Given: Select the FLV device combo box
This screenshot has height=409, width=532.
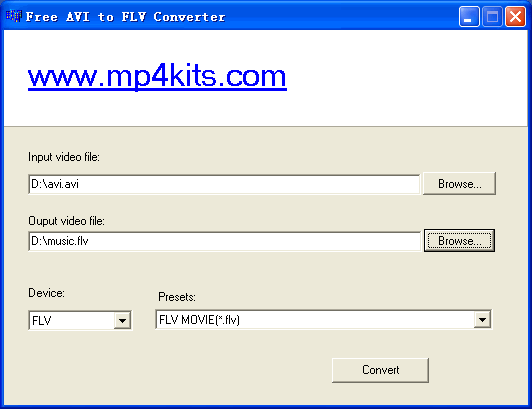Looking at the screenshot, I should coord(80,320).
